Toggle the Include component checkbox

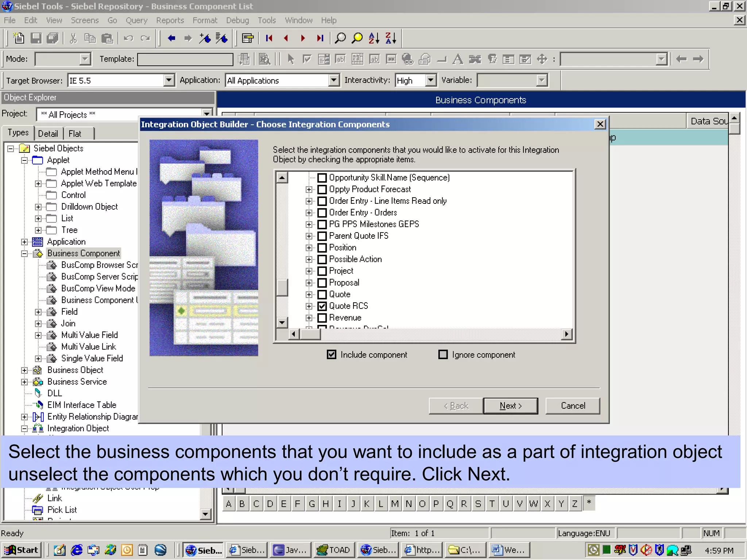tap(332, 354)
